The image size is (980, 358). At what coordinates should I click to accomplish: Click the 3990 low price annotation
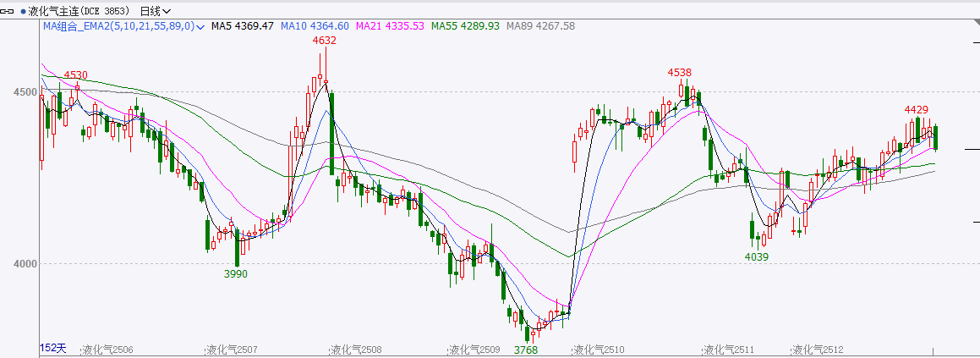235,274
